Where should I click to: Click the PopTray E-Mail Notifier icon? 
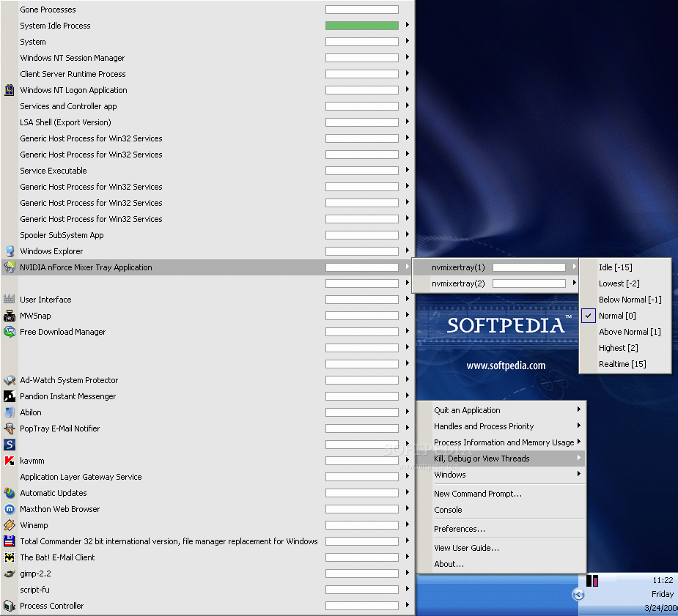(x=9, y=428)
